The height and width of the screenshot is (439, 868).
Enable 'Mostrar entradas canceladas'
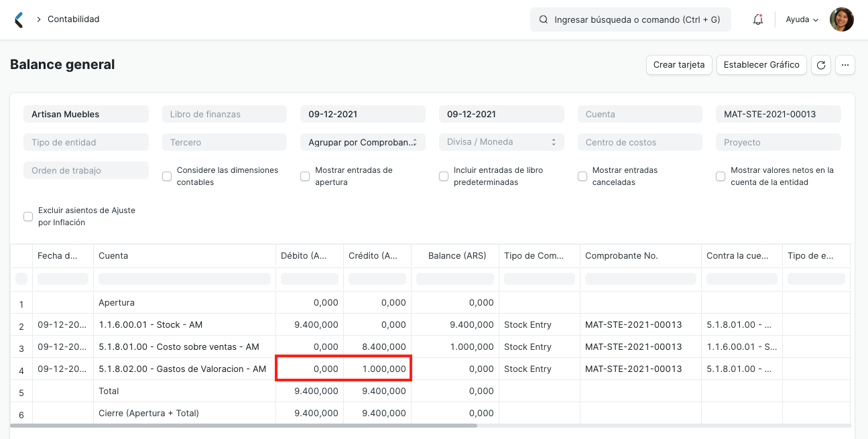point(582,176)
